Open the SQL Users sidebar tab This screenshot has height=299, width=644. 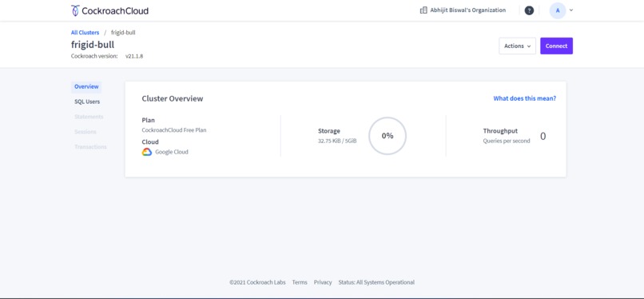coord(87,102)
